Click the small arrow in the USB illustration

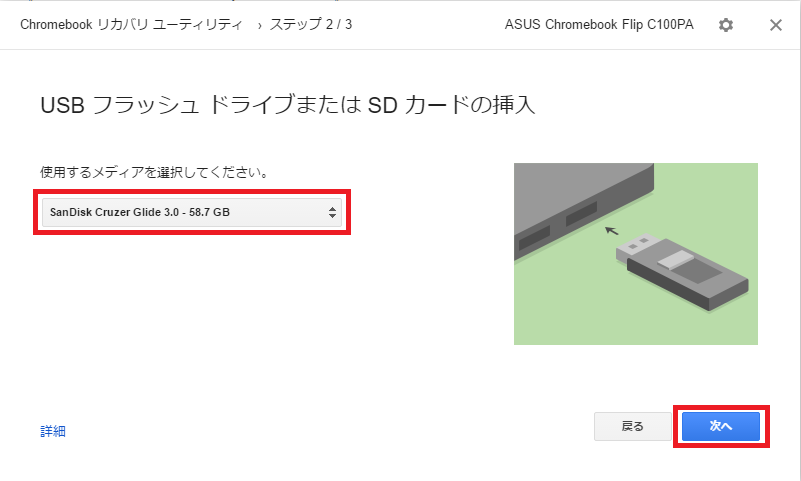click(x=611, y=231)
